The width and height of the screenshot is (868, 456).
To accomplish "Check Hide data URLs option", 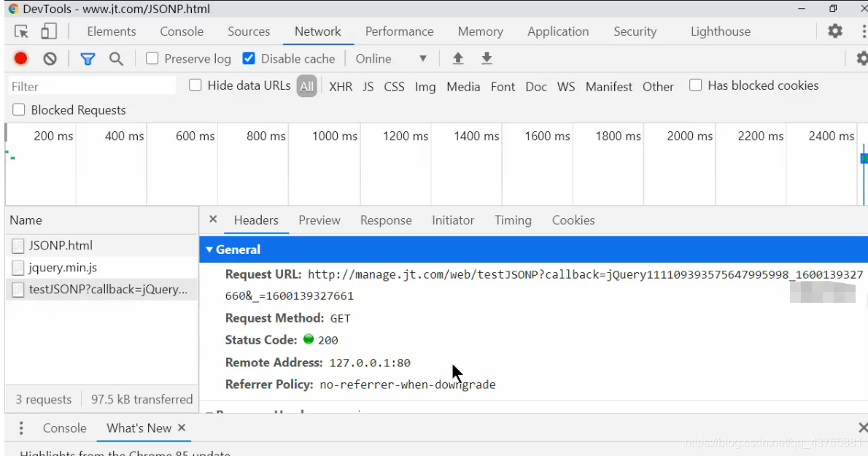I will pos(195,85).
